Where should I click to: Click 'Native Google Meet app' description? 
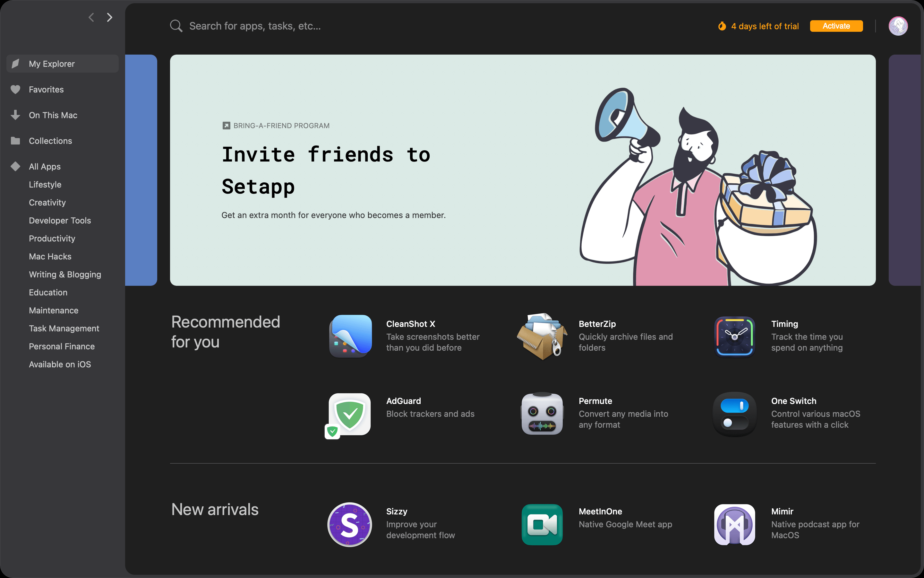(x=625, y=524)
